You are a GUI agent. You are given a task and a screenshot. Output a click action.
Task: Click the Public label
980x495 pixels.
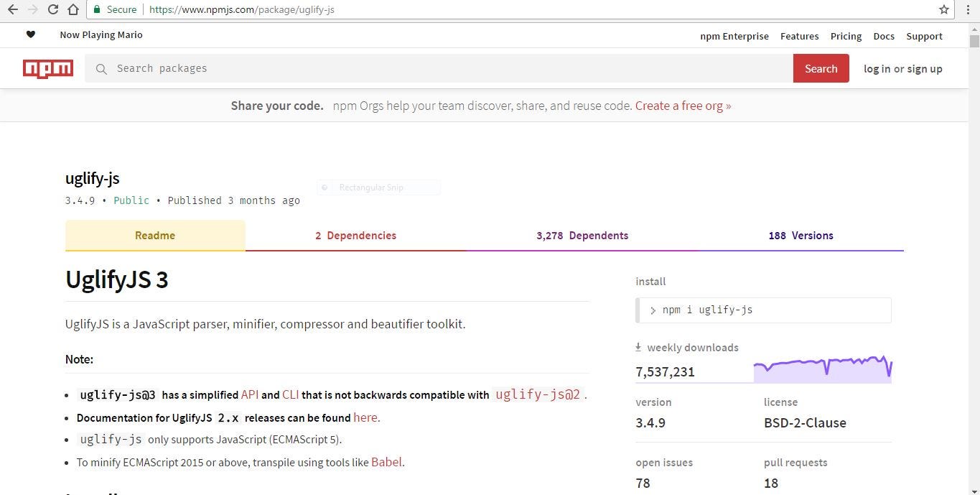(131, 200)
